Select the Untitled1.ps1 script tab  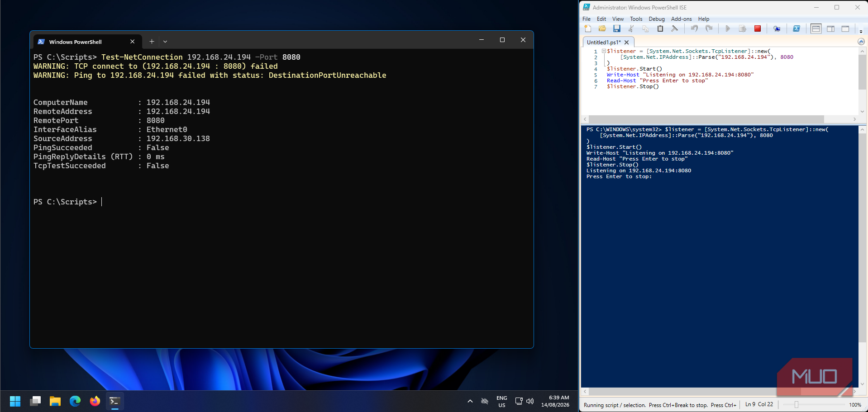click(x=604, y=43)
